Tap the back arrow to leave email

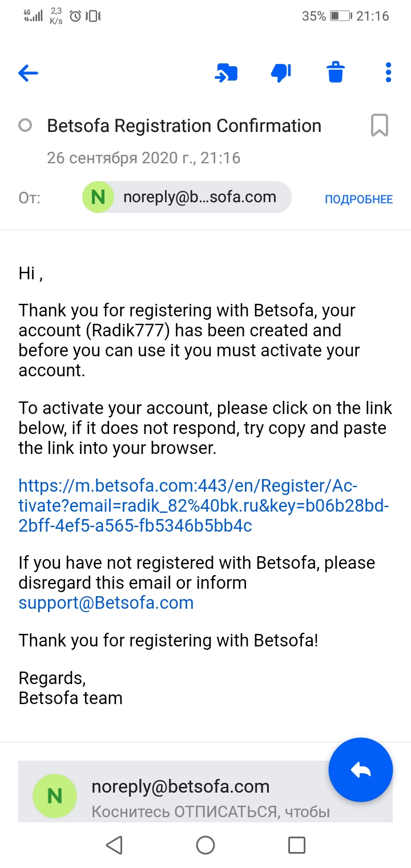coord(28,73)
